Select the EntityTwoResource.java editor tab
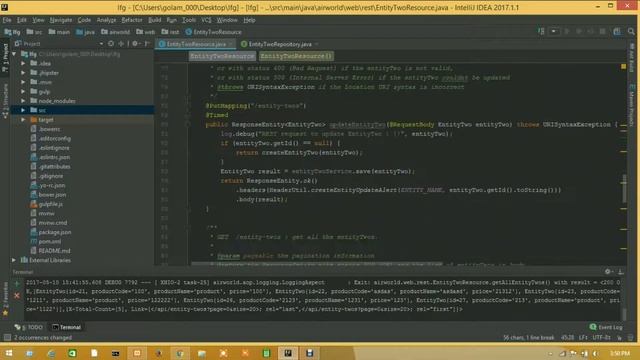The image size is (640, 360). [x=196, y=44]
